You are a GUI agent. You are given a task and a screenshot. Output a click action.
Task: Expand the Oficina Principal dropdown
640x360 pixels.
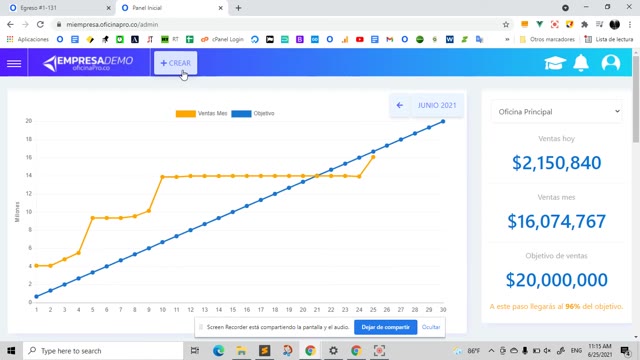tap(557, 111)
